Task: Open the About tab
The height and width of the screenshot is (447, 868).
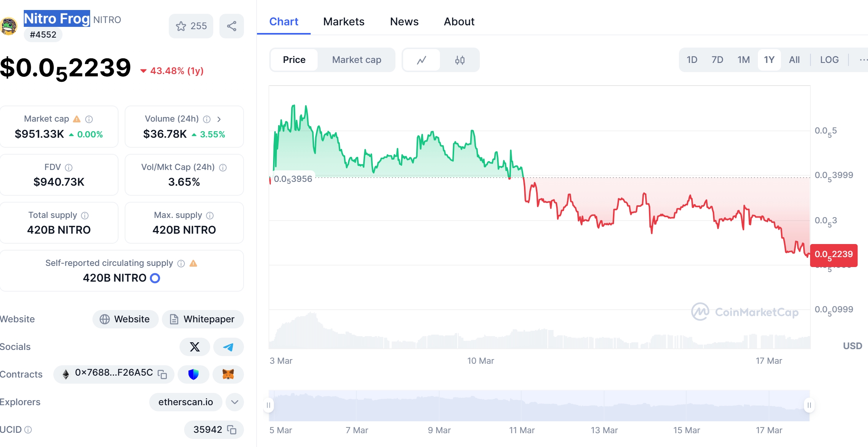Action: click(459, 22)
